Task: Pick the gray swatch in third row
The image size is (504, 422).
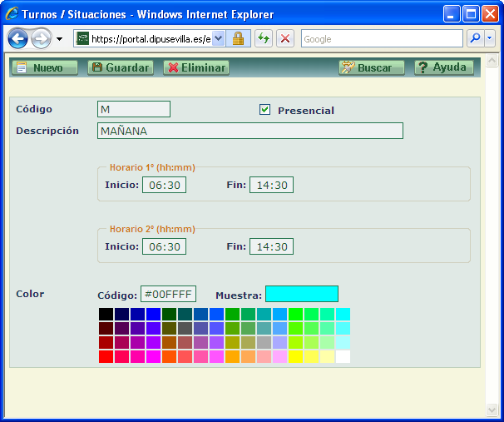Action: pyautogui.click(x=264, y=343)
